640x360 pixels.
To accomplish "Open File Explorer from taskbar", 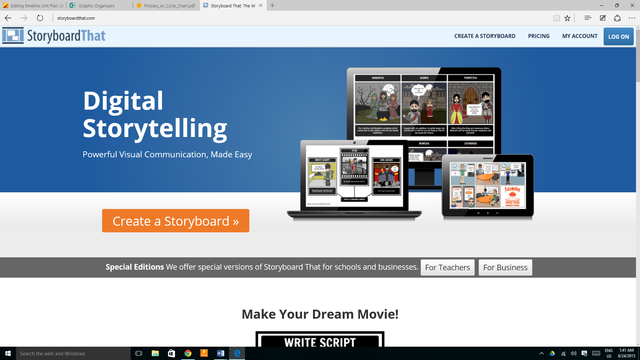I will click(155, 353).
